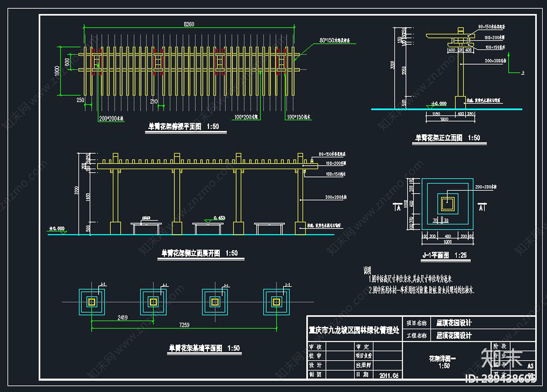Select the 说明 notes heading
Image resolution: width=547 pixels, height=392 pixels.
click(367, 271)
